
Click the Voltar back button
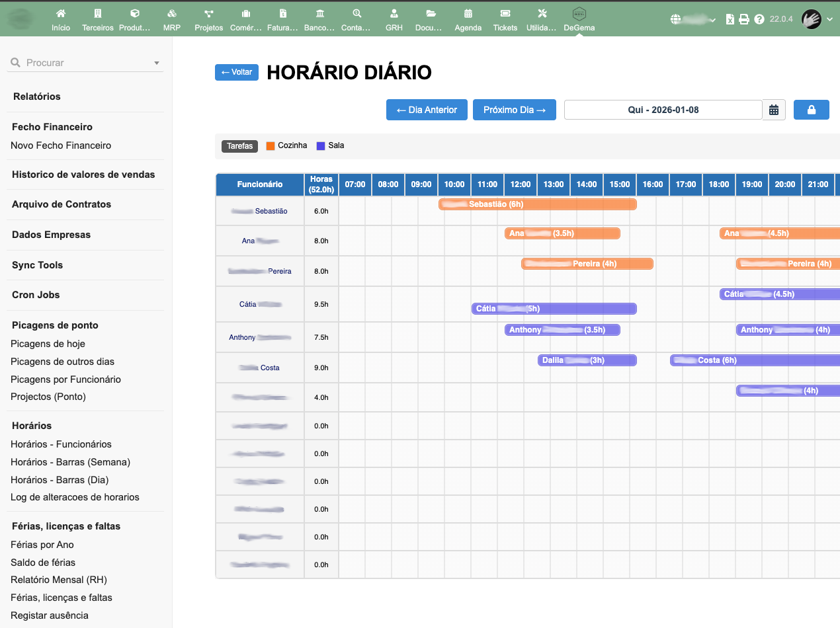(236, 72)
